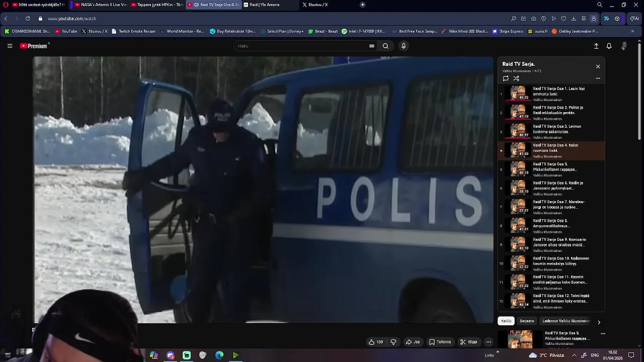Play Raid TV Sarja Osa 1 in playlist
644x362 pixels.
pyautogui.click(x=551, y=94)
